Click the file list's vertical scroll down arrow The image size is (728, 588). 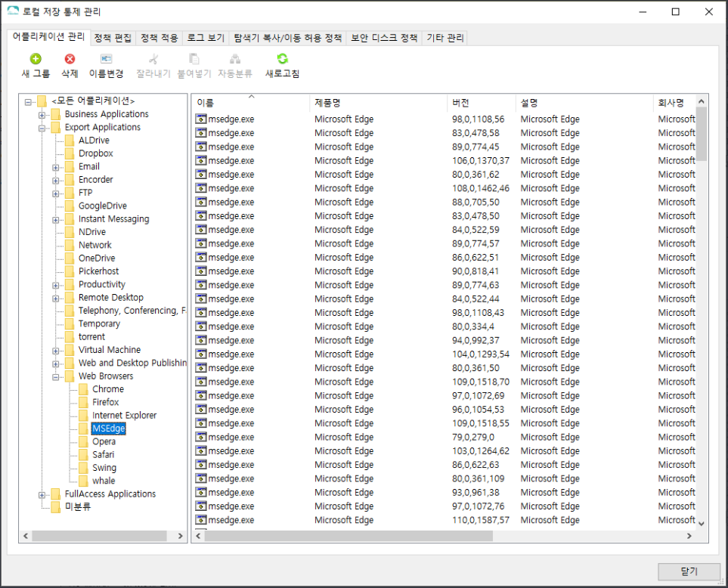pyautogui.click(x=702, y=524)
